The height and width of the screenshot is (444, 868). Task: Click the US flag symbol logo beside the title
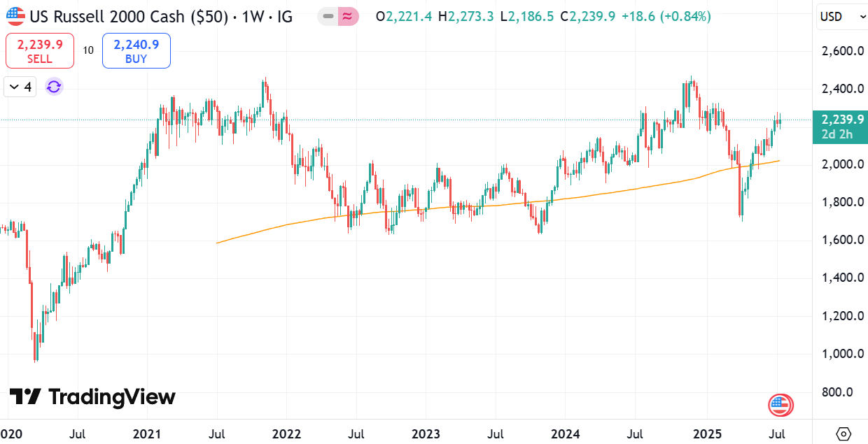15,15
